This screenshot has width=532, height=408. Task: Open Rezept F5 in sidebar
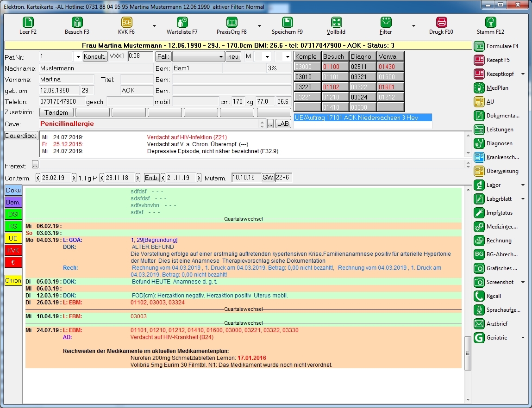pyautogui.click(x=479, y=60)
